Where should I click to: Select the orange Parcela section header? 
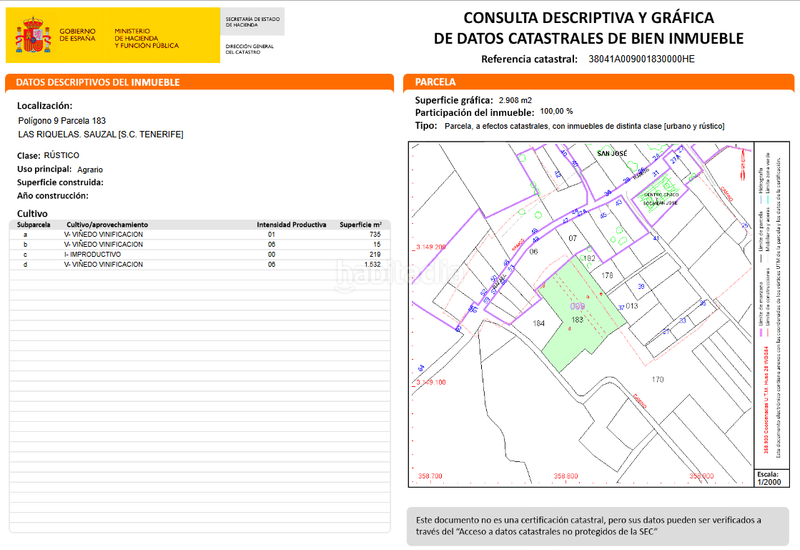pos(436,82)
